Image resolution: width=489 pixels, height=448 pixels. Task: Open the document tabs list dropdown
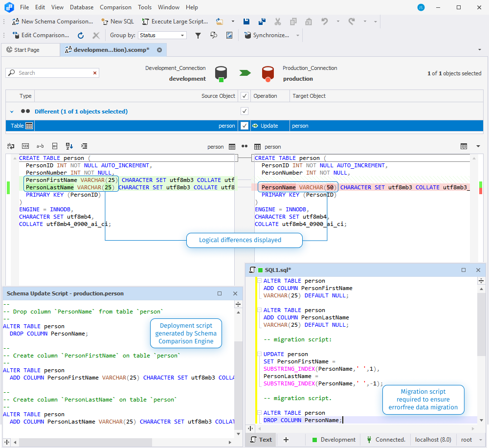(x=480, y=50)
